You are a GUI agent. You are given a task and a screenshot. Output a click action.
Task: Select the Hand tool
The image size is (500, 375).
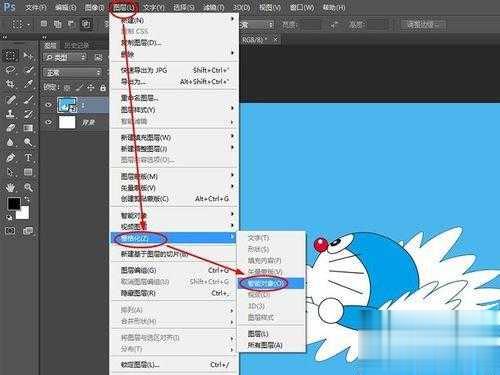10,187
